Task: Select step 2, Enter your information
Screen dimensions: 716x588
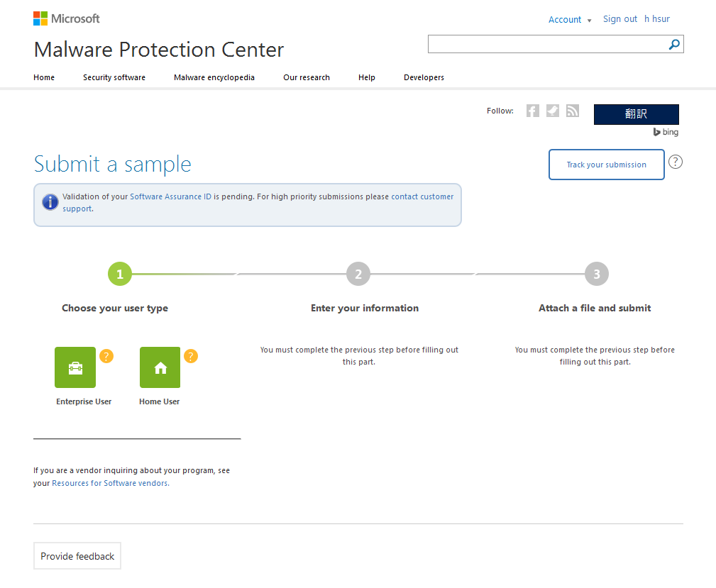Action: [x=358, y=273]
